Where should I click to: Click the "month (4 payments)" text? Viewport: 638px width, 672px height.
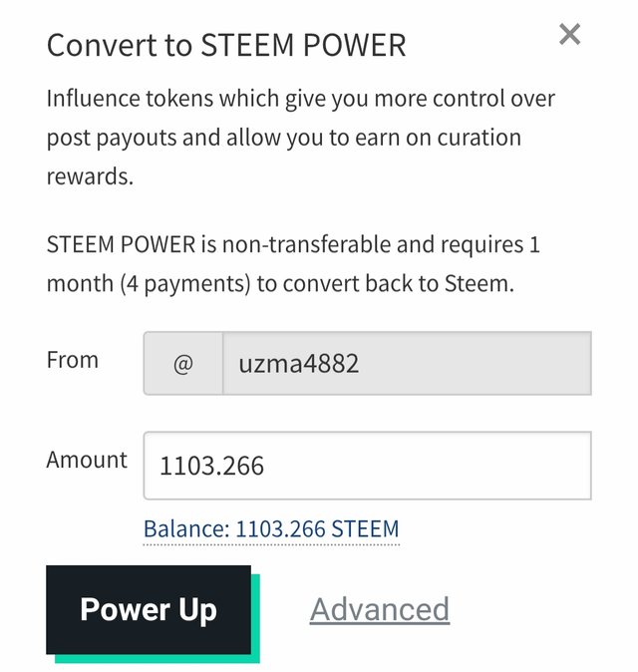coord(149,283)
